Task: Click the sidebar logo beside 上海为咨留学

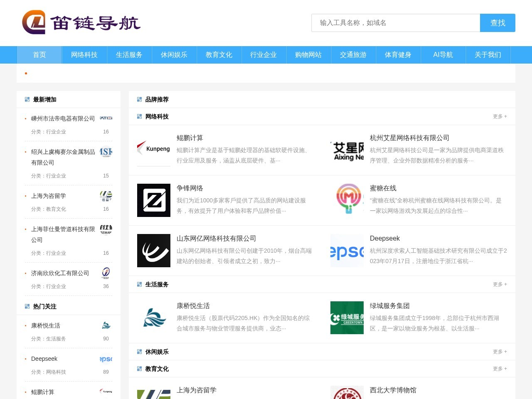Action: [x=106, y=196]
